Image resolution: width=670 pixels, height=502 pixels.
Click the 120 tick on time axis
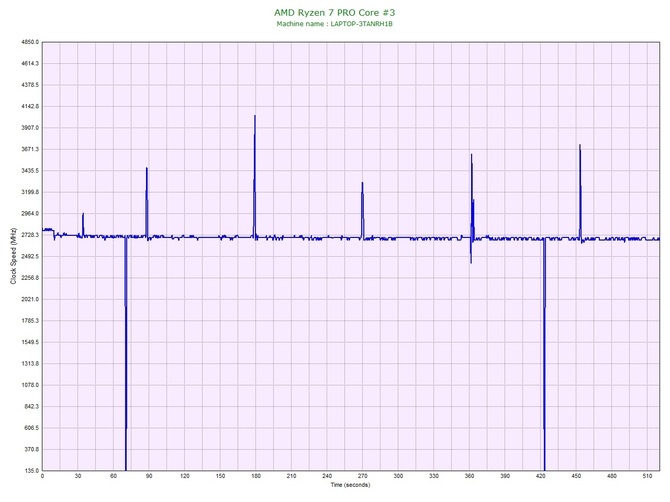(x=185, y=476)
